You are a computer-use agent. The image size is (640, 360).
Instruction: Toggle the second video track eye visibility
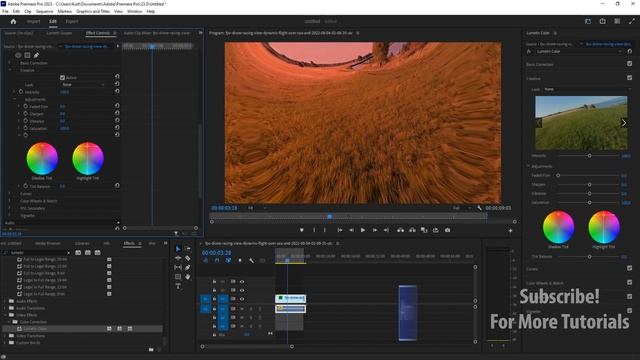[242, 290]
